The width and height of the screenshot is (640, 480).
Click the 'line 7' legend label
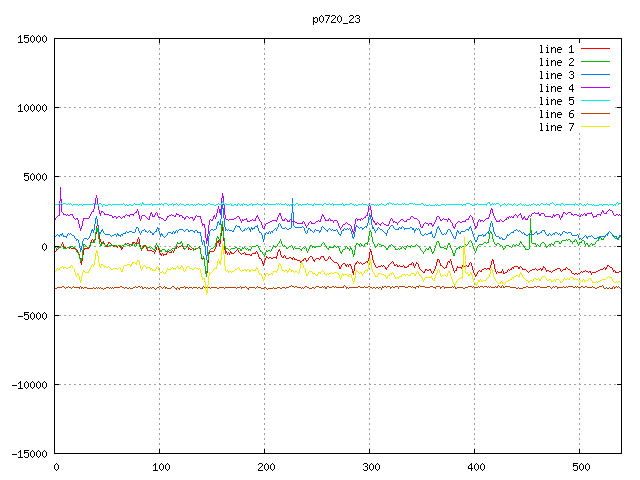(557, 127)
